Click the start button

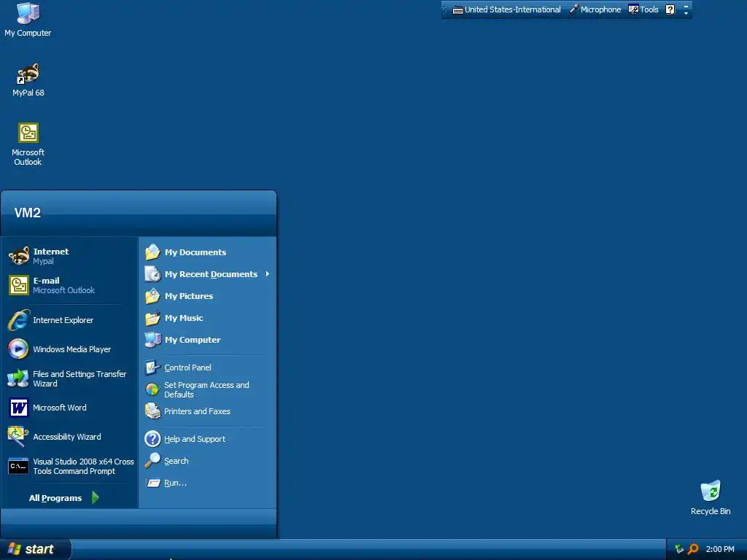point(35,549)
